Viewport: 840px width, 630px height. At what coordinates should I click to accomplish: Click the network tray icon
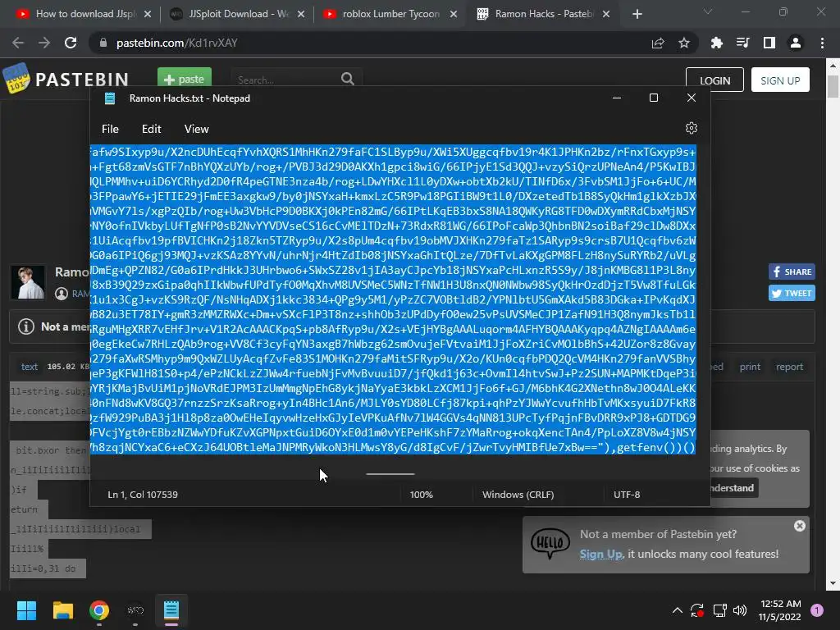[x=719, y=610]
